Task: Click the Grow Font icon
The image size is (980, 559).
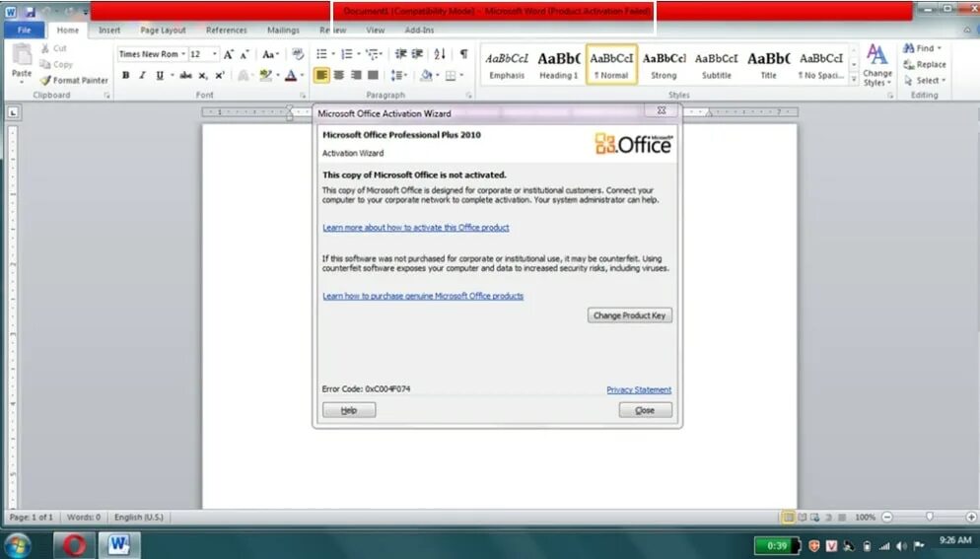Action: [228, 54]
